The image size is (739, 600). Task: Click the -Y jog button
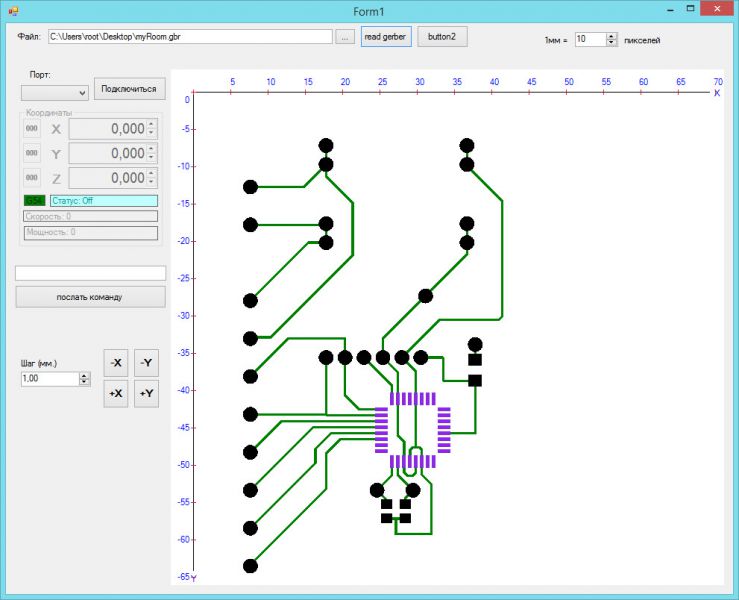click(146, 363)
